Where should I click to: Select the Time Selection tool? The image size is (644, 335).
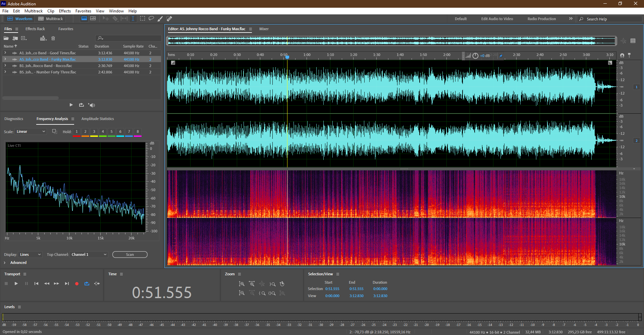(133, 19)
